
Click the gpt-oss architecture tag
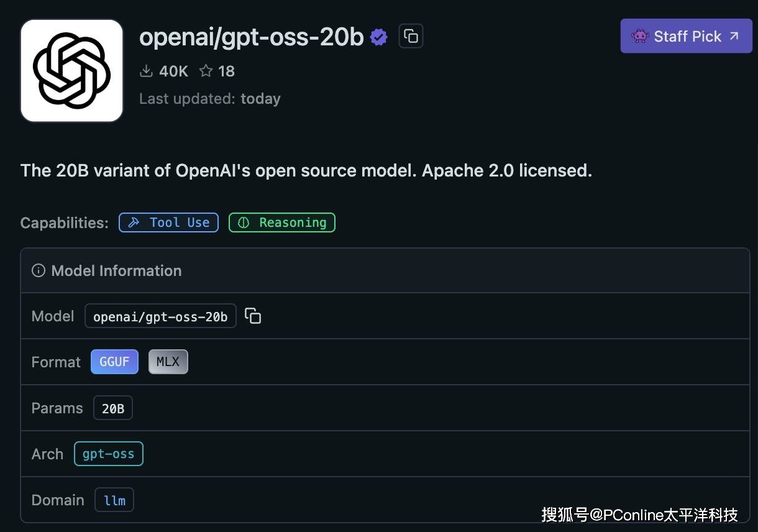(109, 454)
